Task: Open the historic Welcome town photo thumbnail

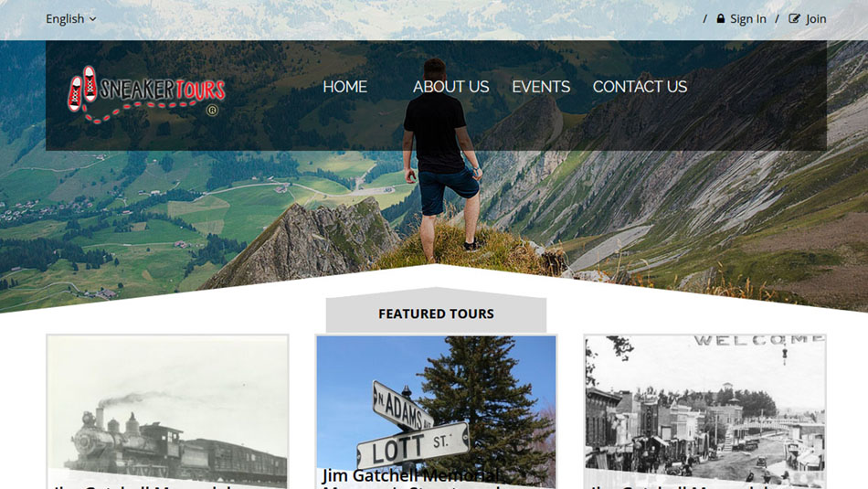Action: point(705,411)
